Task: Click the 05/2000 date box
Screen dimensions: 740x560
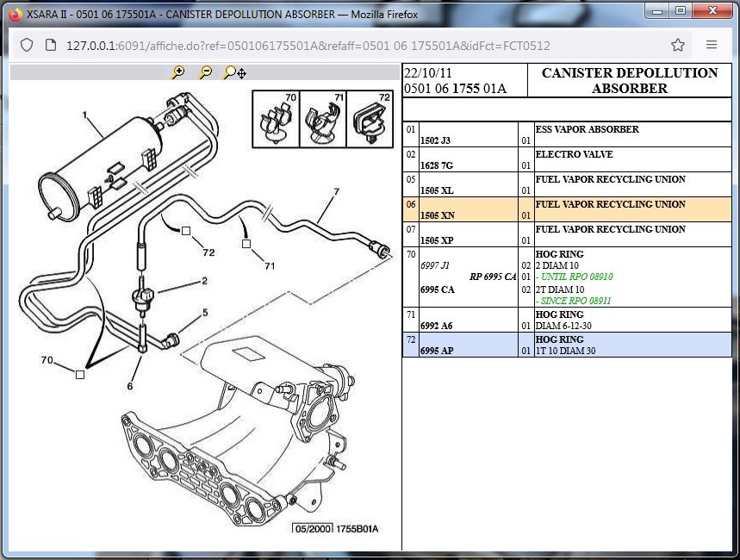Action: [313, 529]
